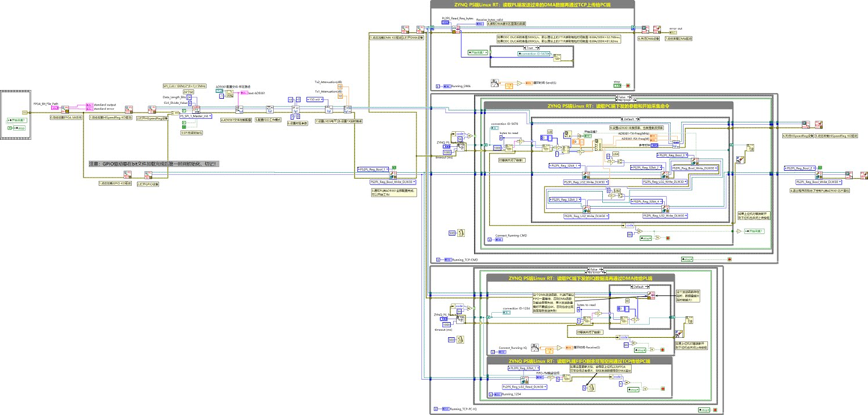The width and height of the screenshot is (868, 415).
Task: Open the PS2PL_Reg_Bool 2 ring dropdown
Action: pos(800,169)
